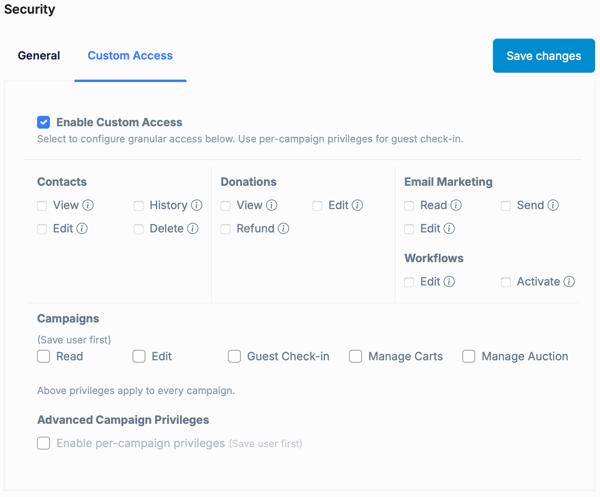Enable Manage Auction campaign privilege
600x497 pixels.
(468, 356)
